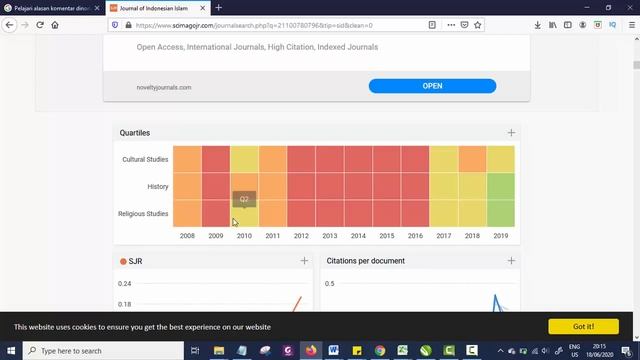Open the browser home page
This screenshot has width=640, height=360.
55,25
